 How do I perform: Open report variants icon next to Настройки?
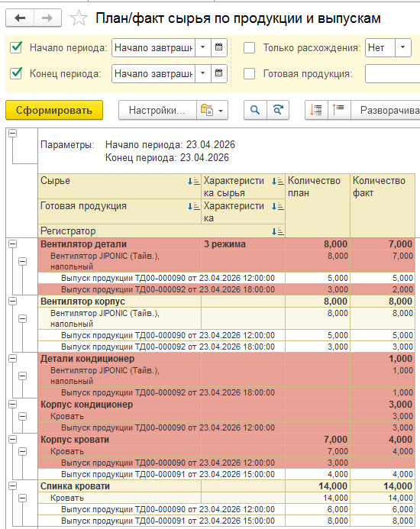point(212,110)
